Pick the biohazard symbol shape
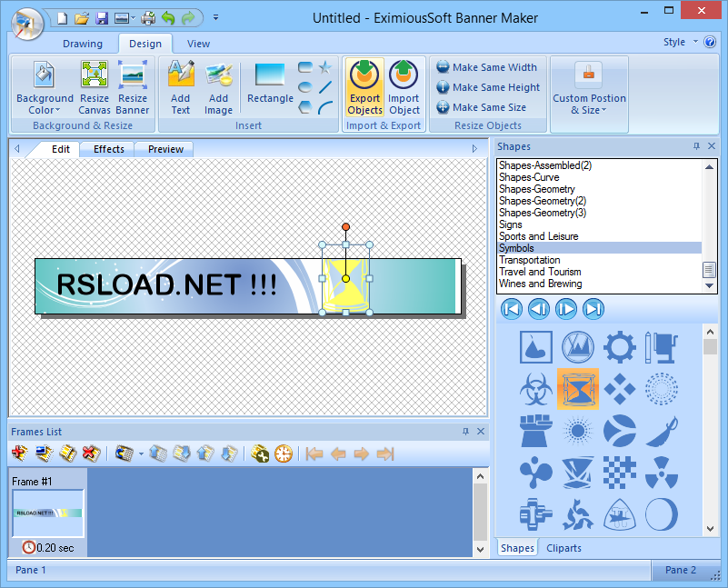 [536, 389]
